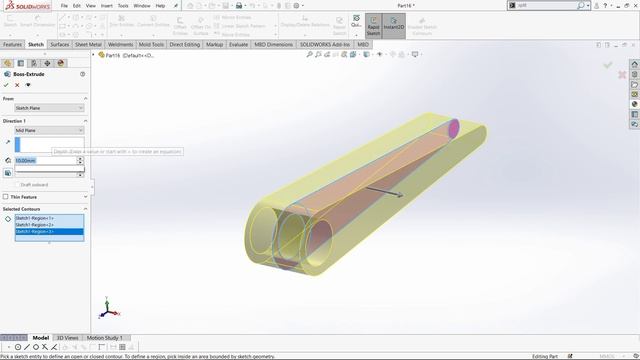Image resolution: width=640 pixels, height=360 pixels.
Task: Enable the Thin Feature checkbox
Action: (5, 197)
